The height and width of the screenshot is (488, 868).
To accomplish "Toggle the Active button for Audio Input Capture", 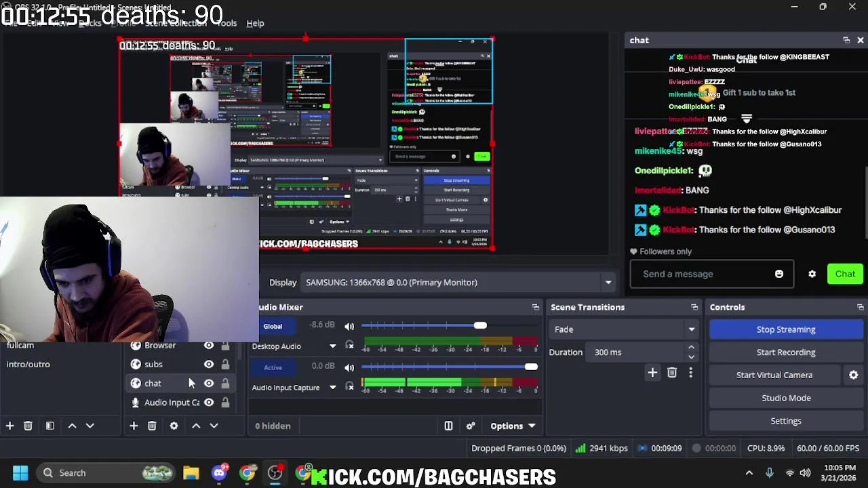I will pos(273,367).
